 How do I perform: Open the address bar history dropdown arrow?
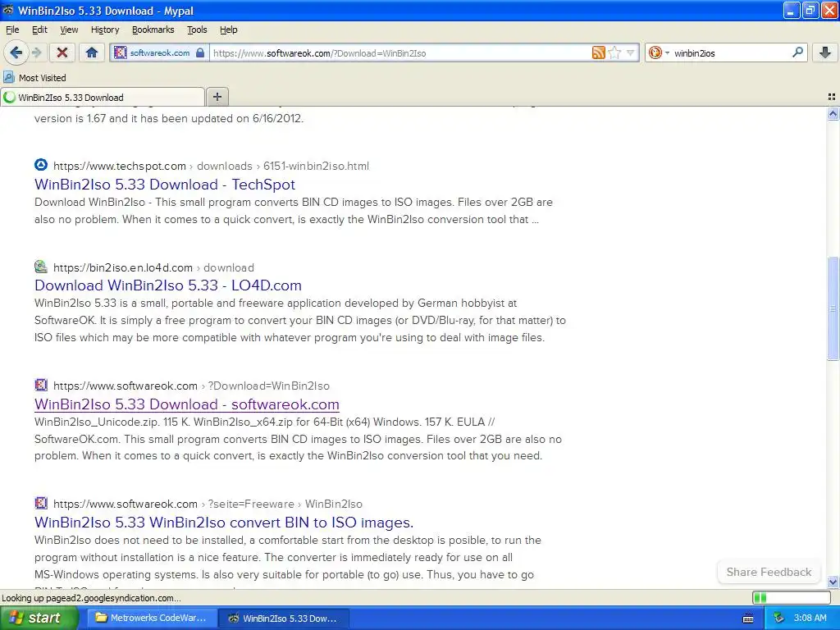click(631, 52)
